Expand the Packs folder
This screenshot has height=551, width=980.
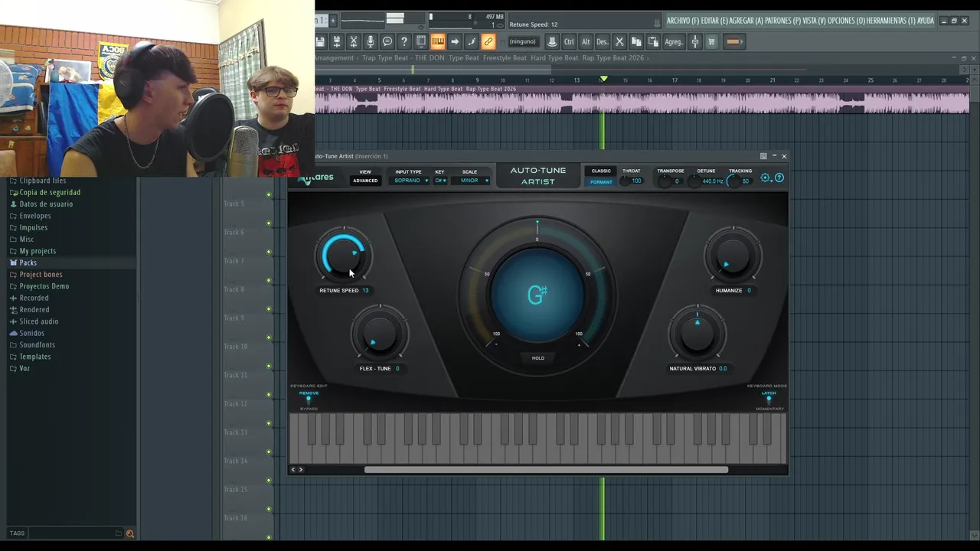28,262
